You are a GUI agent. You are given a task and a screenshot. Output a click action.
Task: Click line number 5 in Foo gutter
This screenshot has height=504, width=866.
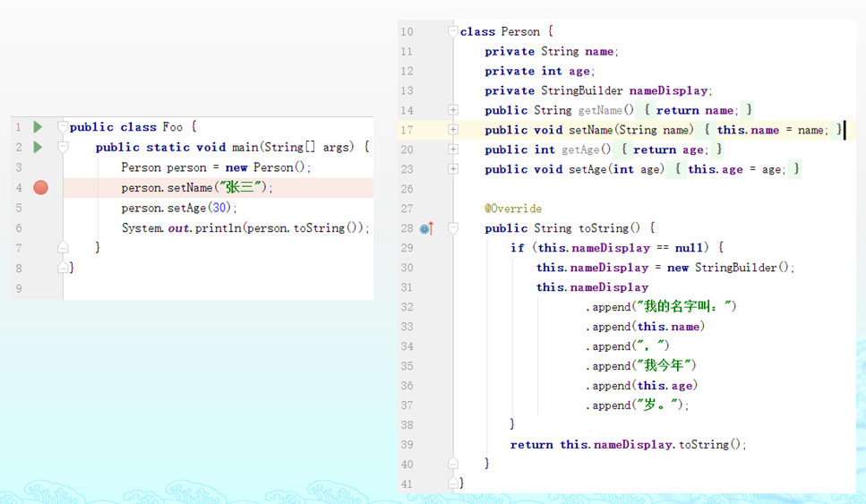pyautogui.click(x=19, y=208)
